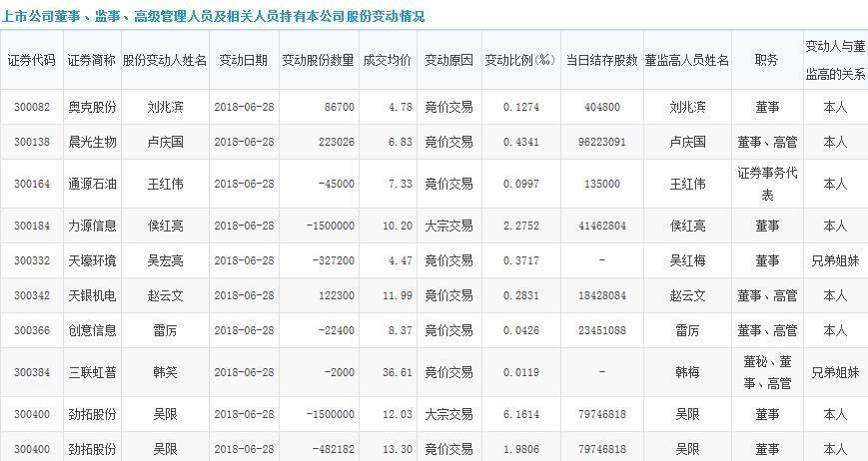
Task: Select change ratio 2.2752
Action: (x=521, y=227)
